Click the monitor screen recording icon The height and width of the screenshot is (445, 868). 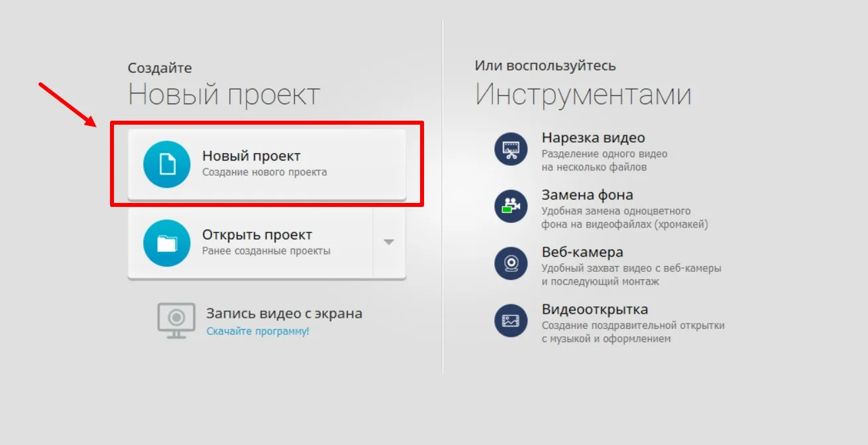click(x=176, y=320)
